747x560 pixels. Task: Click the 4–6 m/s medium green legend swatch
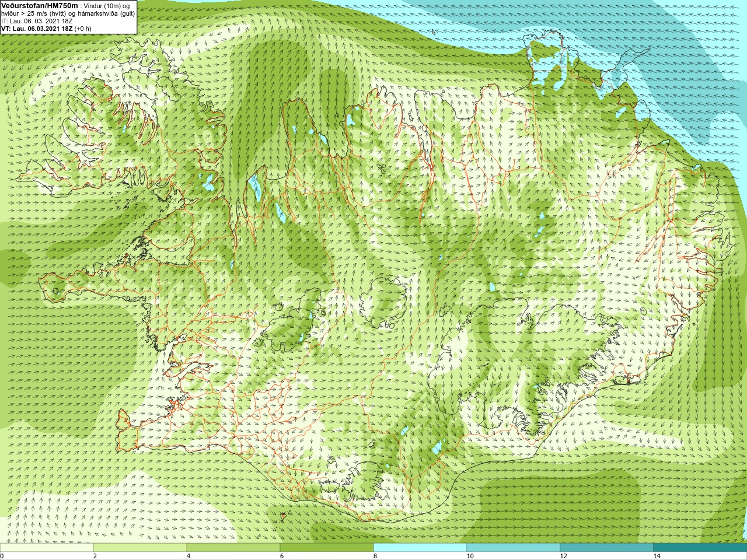click(233, 548)
